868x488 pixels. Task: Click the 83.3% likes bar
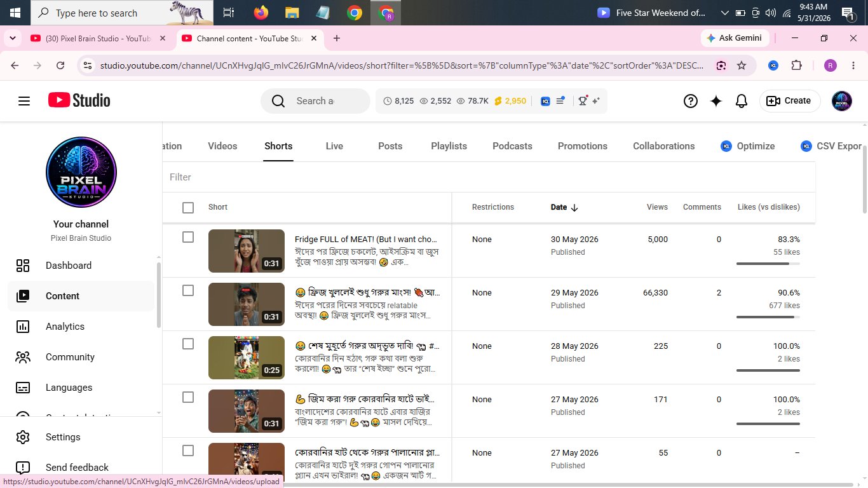(x=768, y=264)
